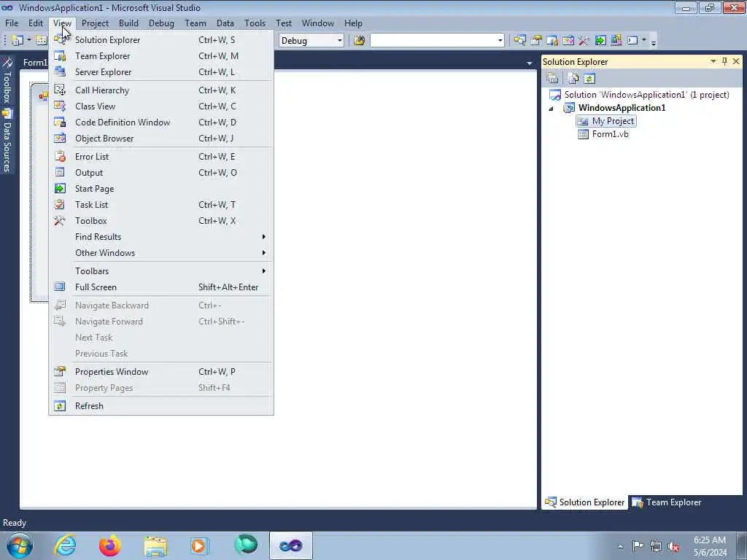Screen dimensions: 747x560
Task: Open the Test menu
Action: (x=284, y=23)
